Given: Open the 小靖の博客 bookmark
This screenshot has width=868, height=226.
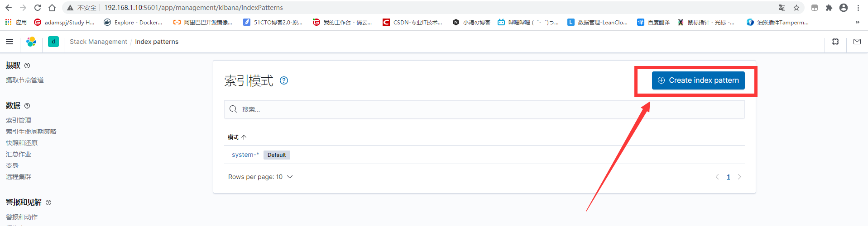Looking at the screenshot, I should (471, 22).
